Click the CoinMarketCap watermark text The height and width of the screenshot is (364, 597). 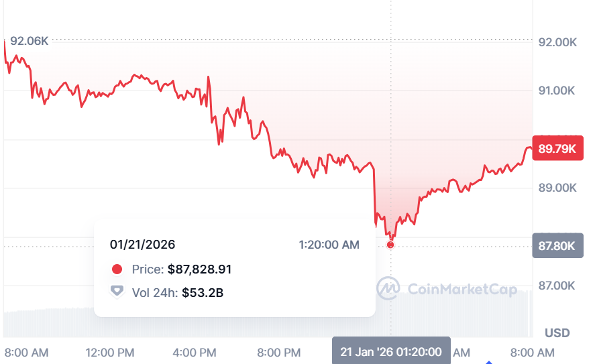coord(463,290)
